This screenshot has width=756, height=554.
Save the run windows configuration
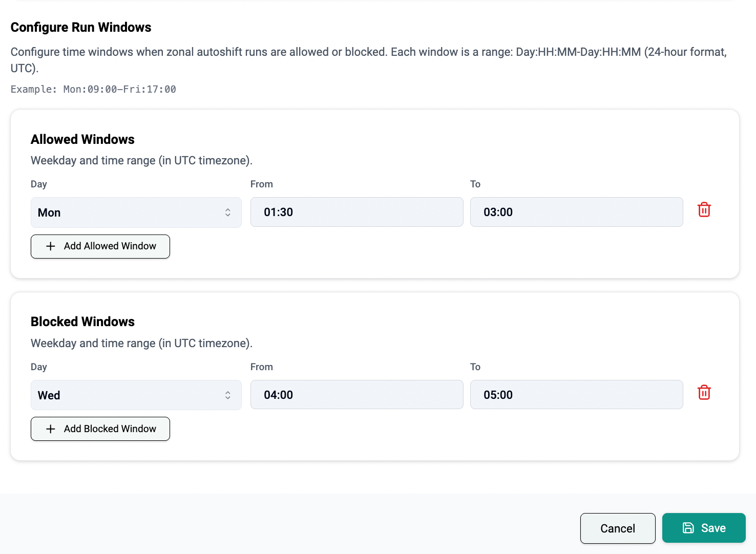[703, 528]
